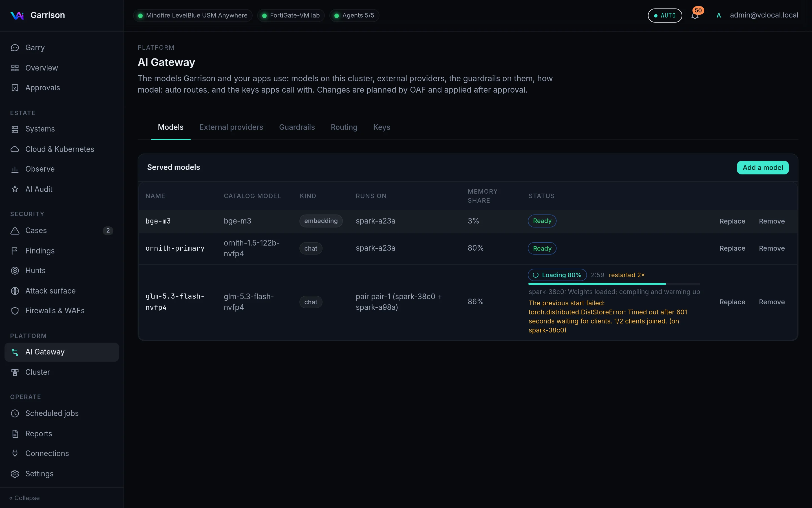Click the Findings flag icon
812x508 pixels.
pyautogui.click(x=15, y=251)
